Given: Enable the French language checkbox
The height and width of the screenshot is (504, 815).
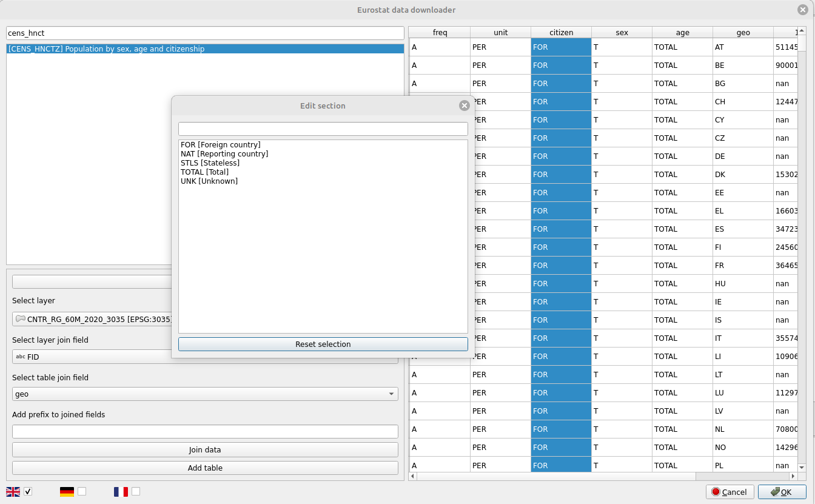Looking at the screenshot, I should click(136, 491).
